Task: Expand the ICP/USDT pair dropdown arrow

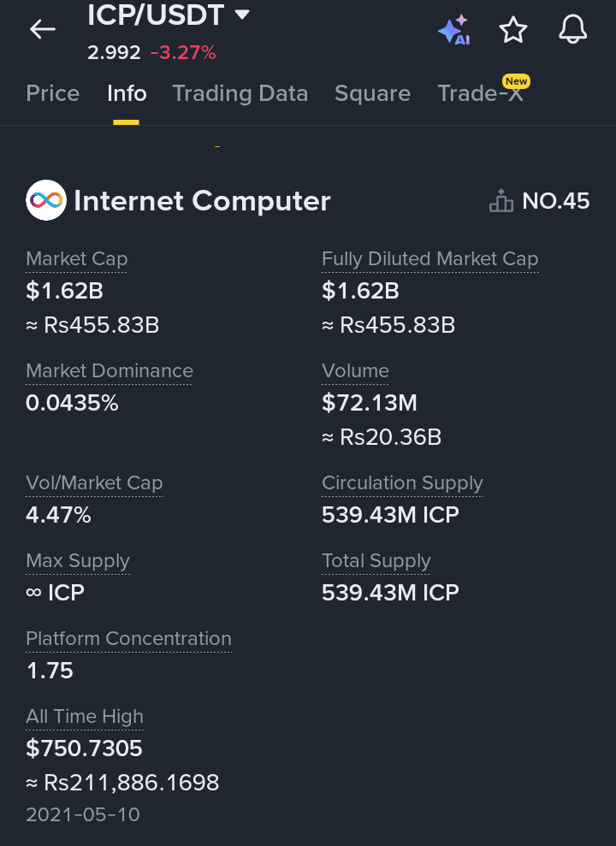Action: pos(242,15)
